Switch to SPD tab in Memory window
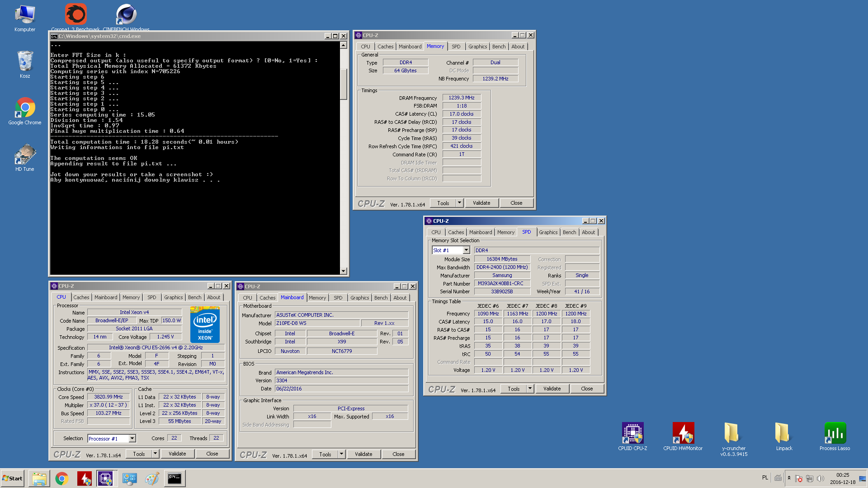868x488 pixels. tap(456, 47)
